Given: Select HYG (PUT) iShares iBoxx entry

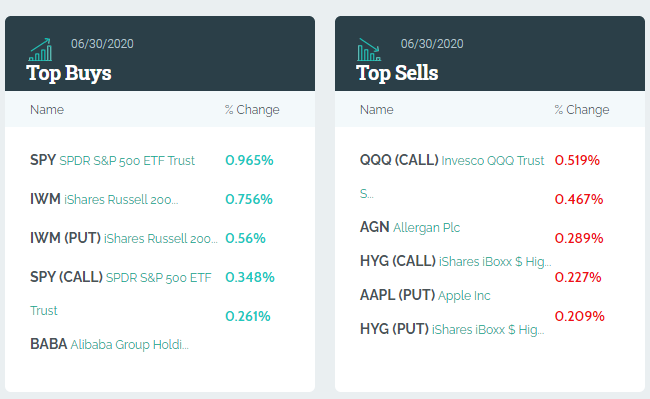Looking at the screenshot, I should tap(452, 329).
